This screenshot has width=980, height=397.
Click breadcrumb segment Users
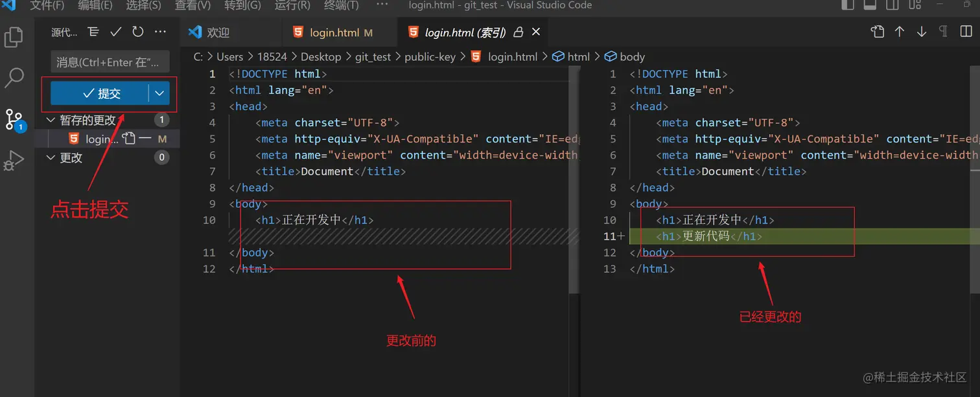click(229, 57)
